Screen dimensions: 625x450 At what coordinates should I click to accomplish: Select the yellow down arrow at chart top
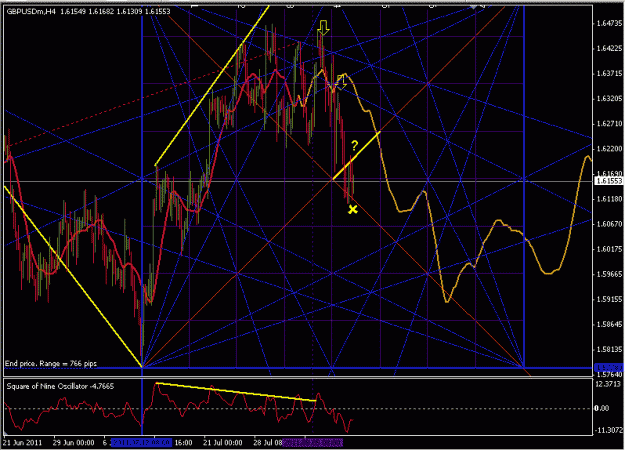click(x=323, y=28)
